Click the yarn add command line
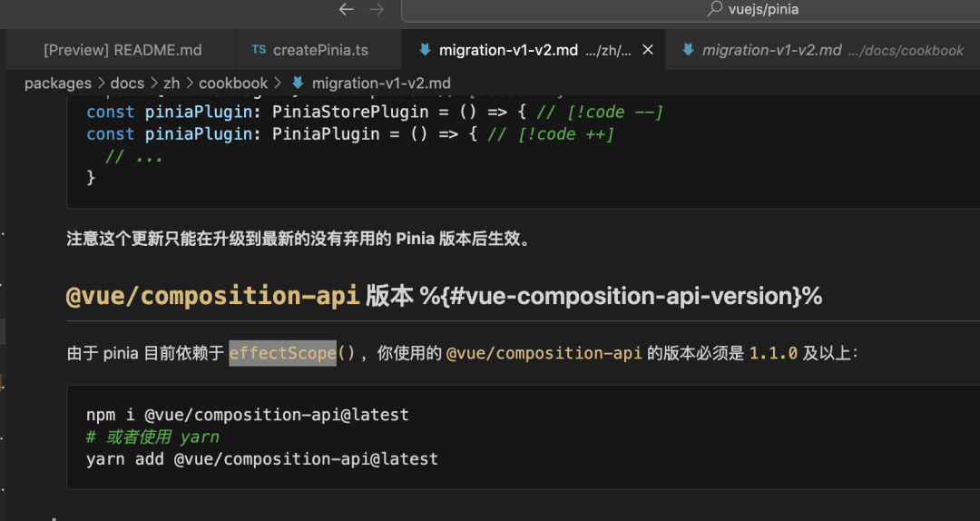 pyautogui.click(x=262, y=458)
